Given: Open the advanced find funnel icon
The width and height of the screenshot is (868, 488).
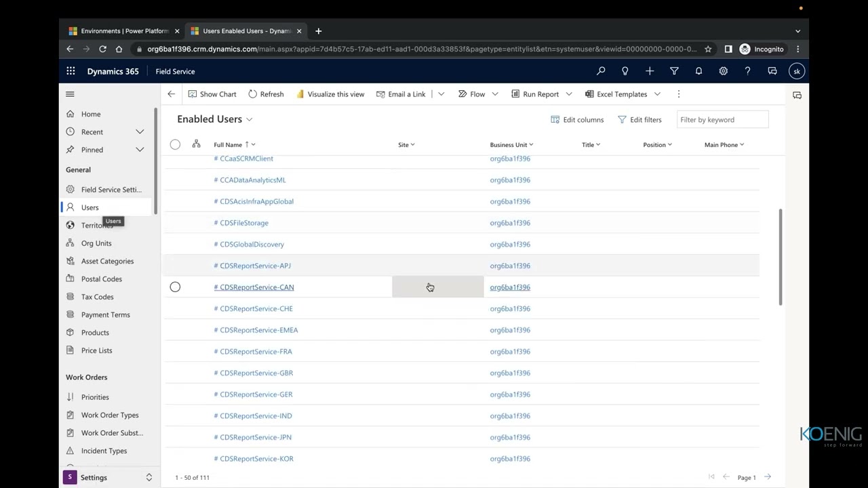Looking at the screenshot, I should 674,71.
